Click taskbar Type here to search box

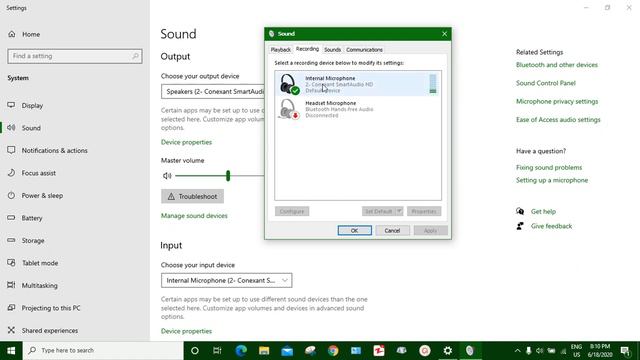pyautogui.click(x=103, y=351)
